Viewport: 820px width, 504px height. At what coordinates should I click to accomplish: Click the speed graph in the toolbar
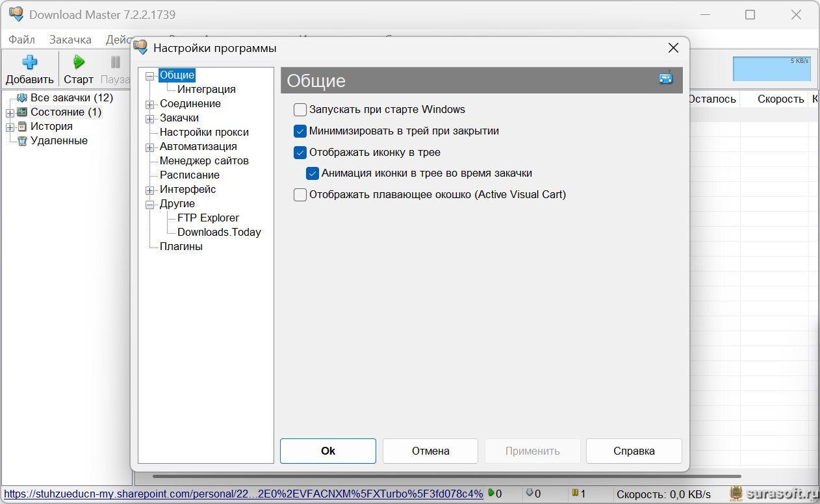[x=772, y=68]
